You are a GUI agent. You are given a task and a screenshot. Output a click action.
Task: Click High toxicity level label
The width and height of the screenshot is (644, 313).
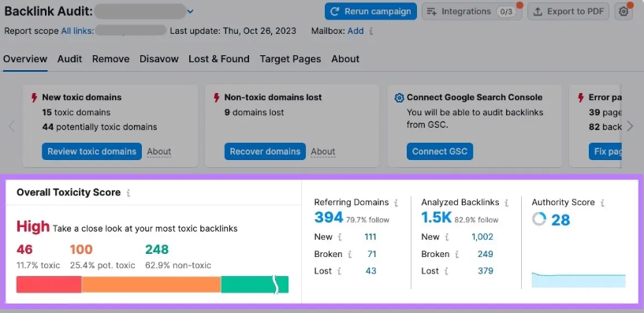coord(33,227)
